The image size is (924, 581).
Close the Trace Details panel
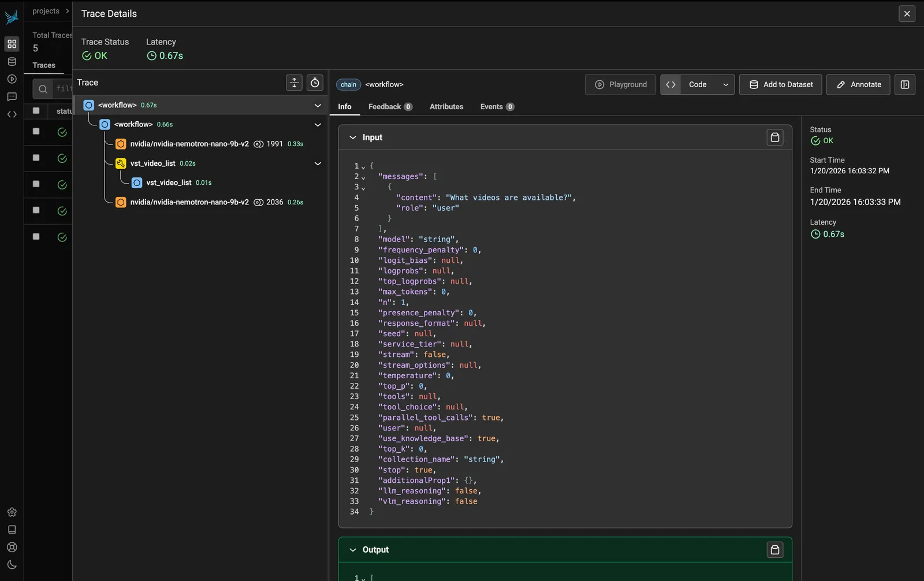[x=907, y=14]
